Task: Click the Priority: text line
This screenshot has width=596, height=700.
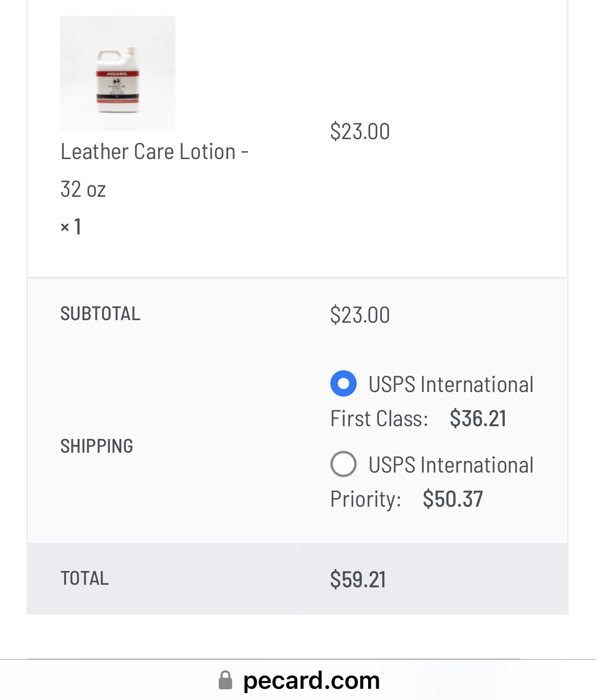Action: 366,499
